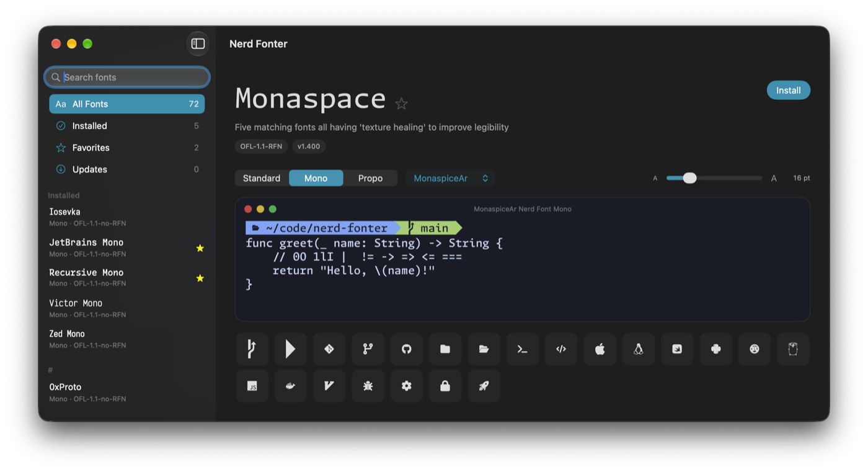Pick the padlock glyph
868x472 pixels.
click(445, 386)
